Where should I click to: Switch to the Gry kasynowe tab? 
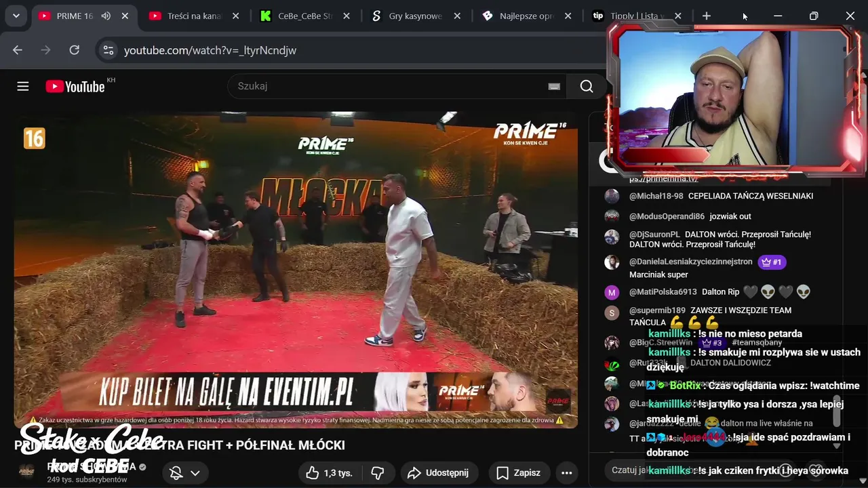[x=415, y=16]
